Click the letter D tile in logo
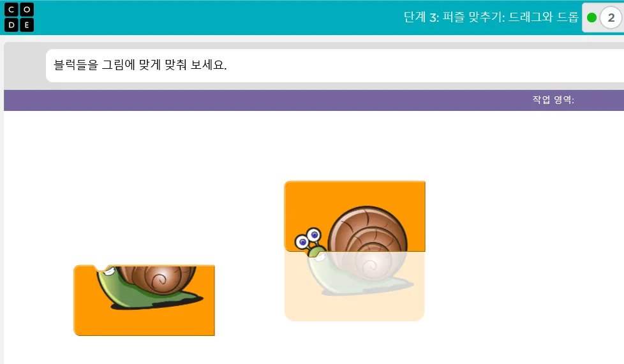The height and width of the screenshot is (364, 624). [x=11, y=25]
